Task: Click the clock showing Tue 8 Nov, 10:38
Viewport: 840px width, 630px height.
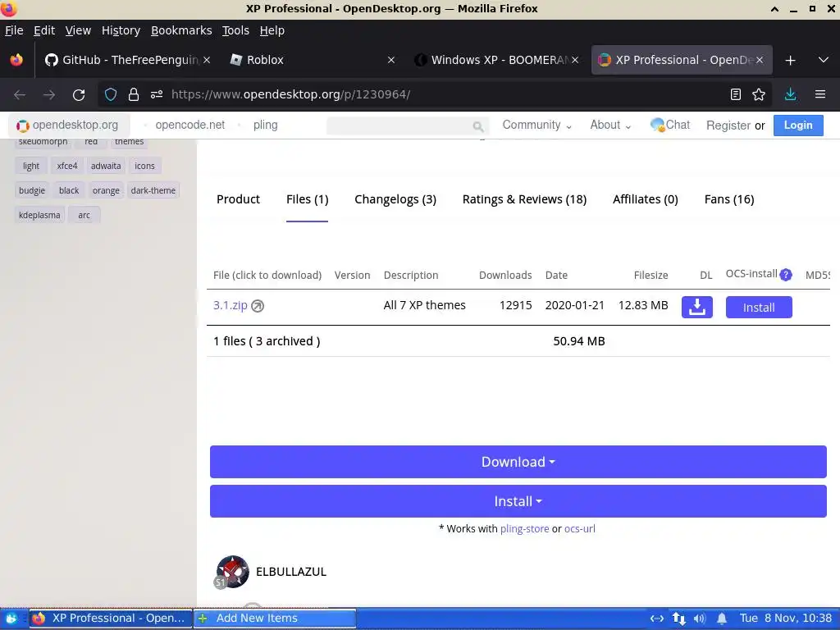Action: tap(785, 619)
